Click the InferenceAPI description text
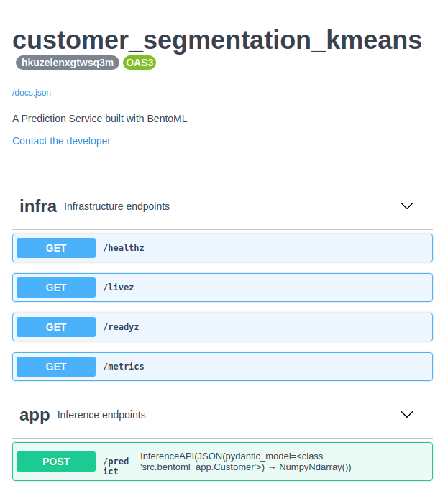 245,462
